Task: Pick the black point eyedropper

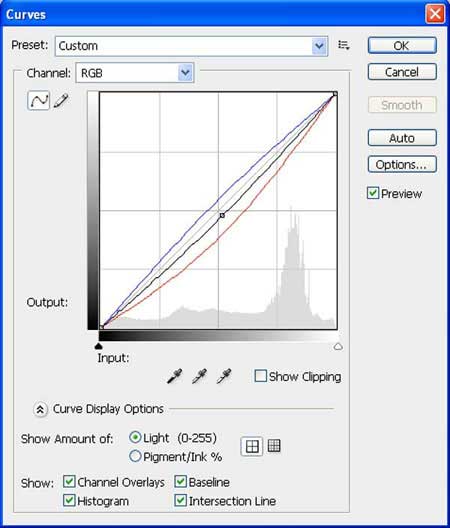Action: pyautogui.click(x=175, y=376)
